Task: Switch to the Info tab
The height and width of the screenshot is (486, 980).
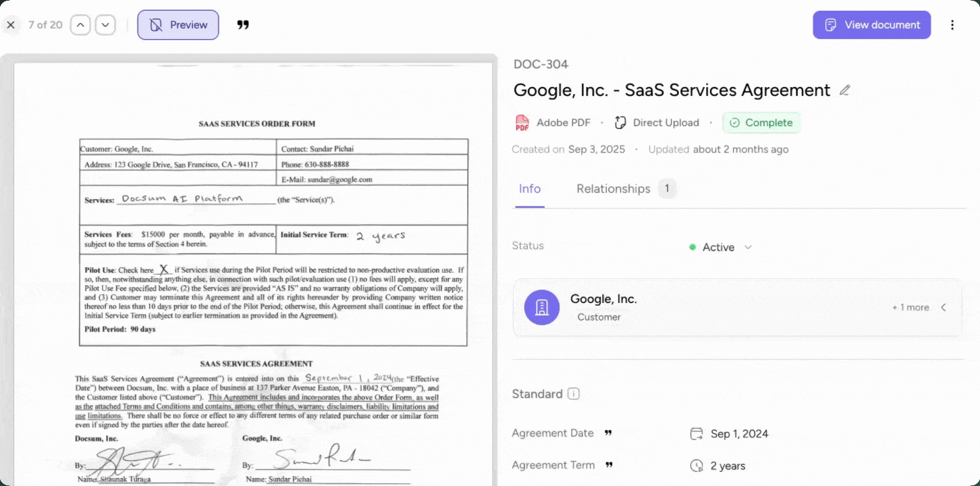Action: pos(530,189)
